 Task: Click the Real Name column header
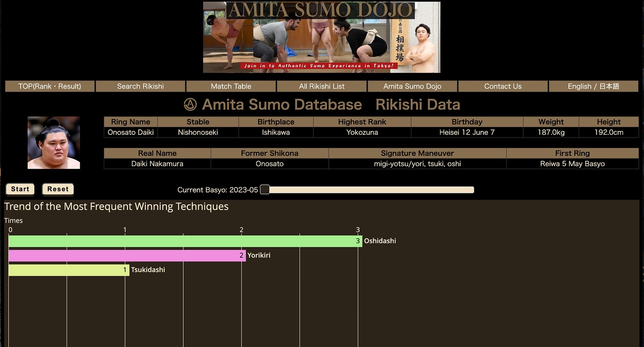[157, 153]
